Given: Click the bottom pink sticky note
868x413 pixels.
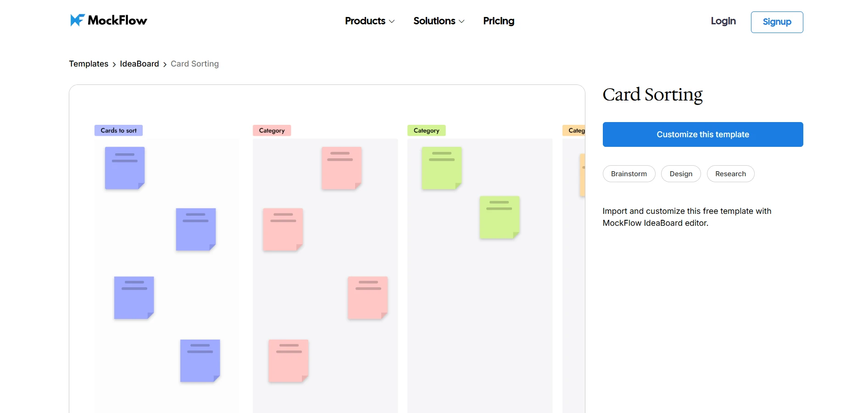Looking at the screenshot, I should [288, 361].
